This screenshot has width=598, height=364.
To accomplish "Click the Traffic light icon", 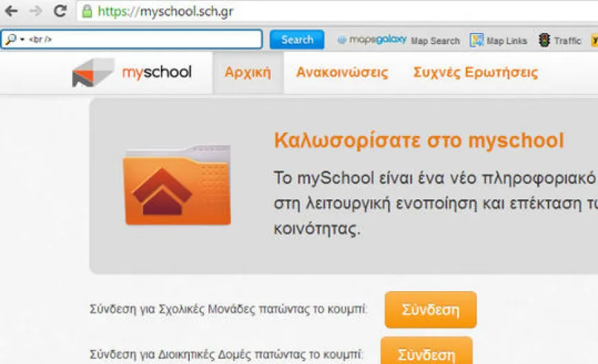I will [x=544, y=40].
